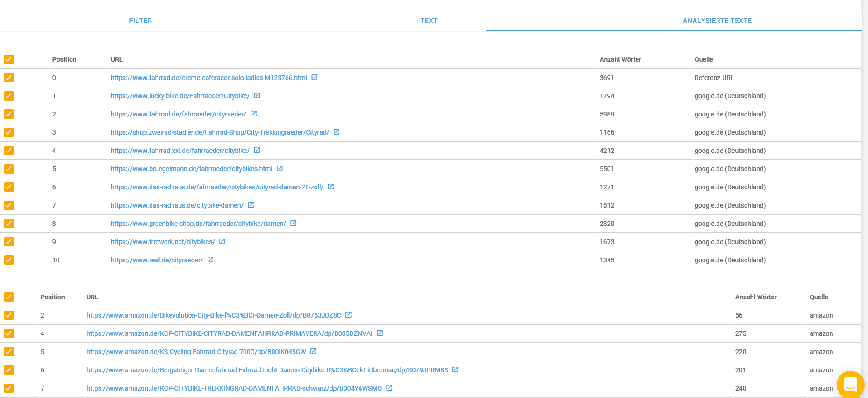
Task: Open external link icon for bruegelmann citybikes.html
Action: pos(280,168)
